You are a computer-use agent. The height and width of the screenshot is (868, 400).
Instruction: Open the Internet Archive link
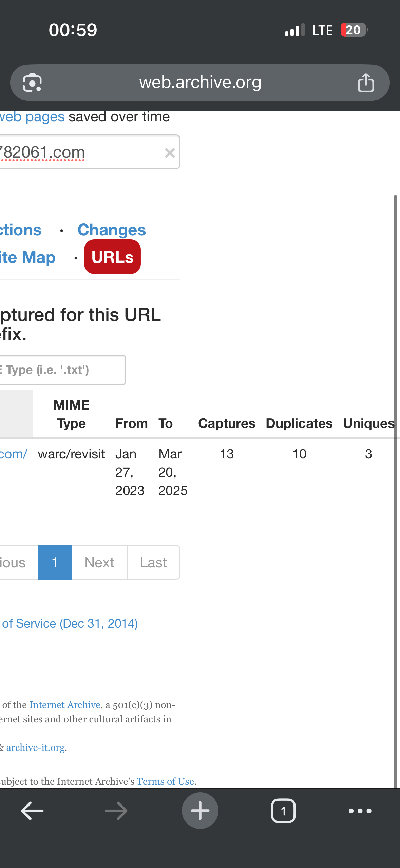tap(64, 705)
